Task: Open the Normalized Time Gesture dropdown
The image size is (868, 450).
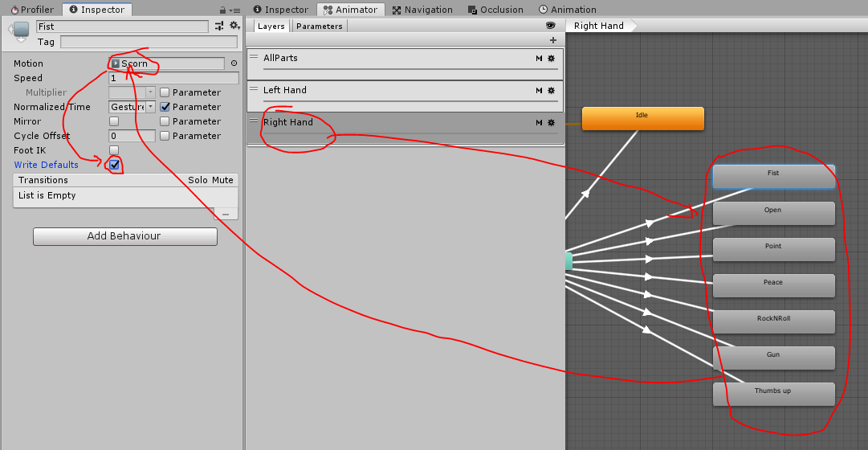Action: 132,107
